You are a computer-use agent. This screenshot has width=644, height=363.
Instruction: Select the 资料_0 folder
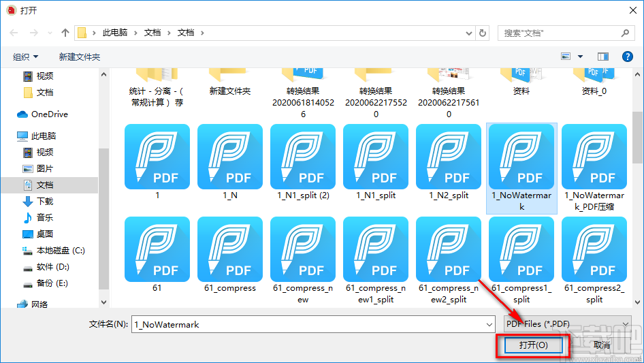click(594, 82)
